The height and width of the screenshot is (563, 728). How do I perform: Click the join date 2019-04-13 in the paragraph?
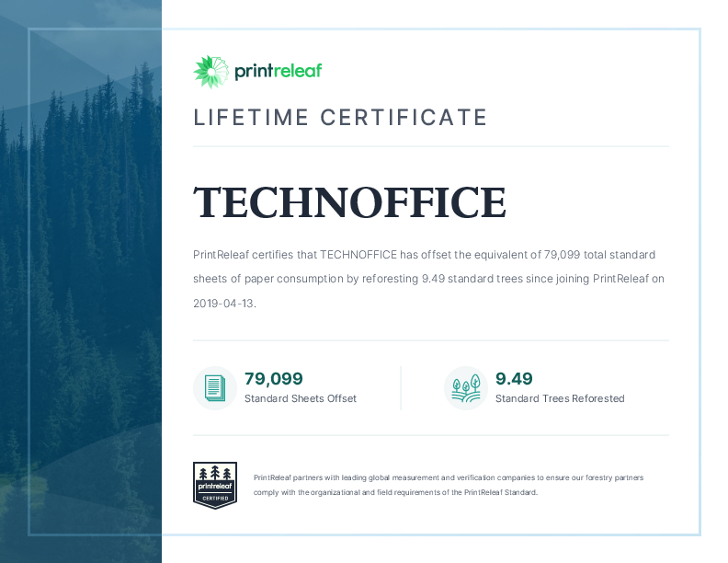pyautogui.click(x=223, y=303)
